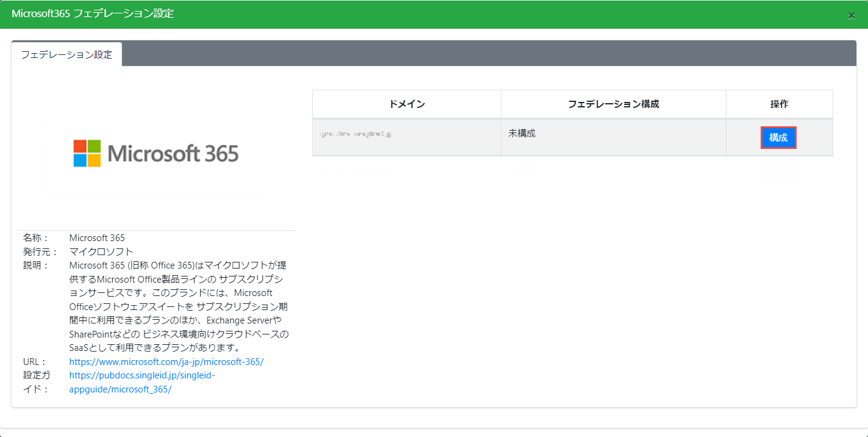Click the ドメイン column header

point(406,104)
